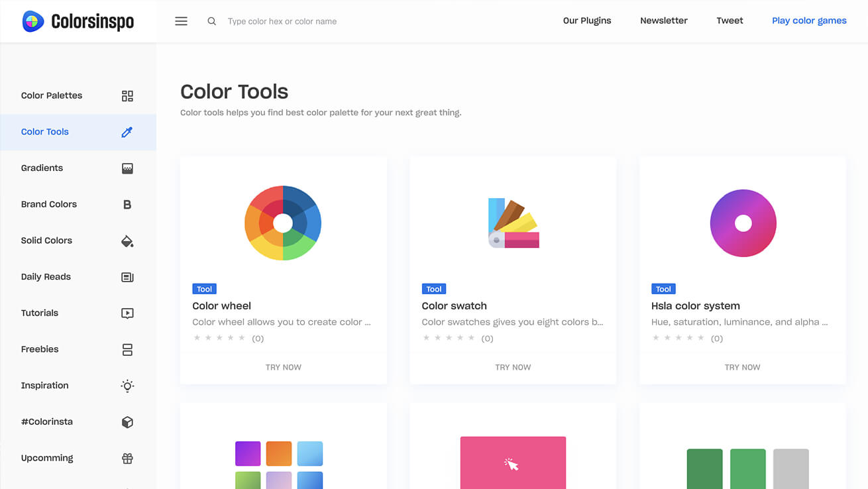
Task: Click the Inspiration lightbulb icon
Action: (127, 386)
